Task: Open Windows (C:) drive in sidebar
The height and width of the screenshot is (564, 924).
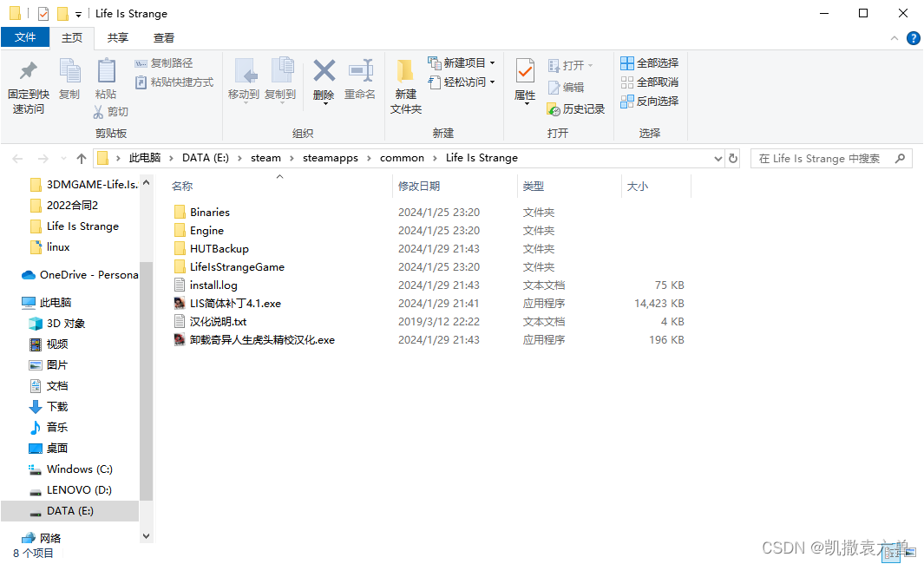Action: [71, 469]
